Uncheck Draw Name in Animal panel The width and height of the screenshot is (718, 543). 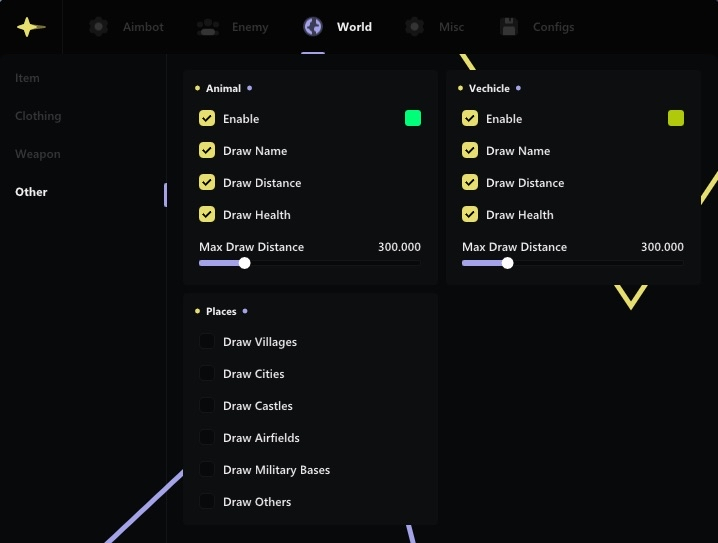click(x=207, y=151)
